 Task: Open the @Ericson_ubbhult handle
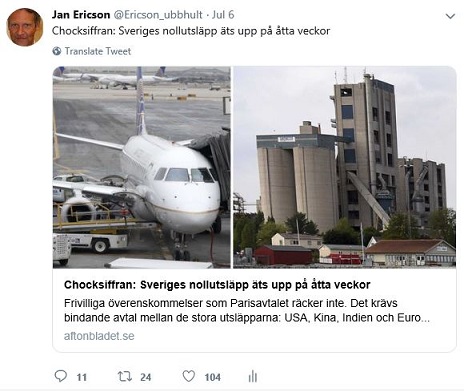pos(158,15)
